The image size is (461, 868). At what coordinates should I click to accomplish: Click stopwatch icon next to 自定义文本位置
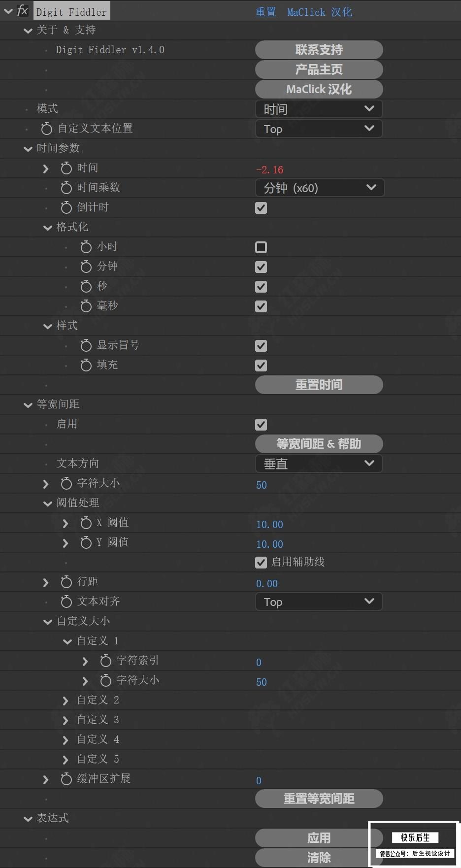pyautogui.click(x=46, y=129)
